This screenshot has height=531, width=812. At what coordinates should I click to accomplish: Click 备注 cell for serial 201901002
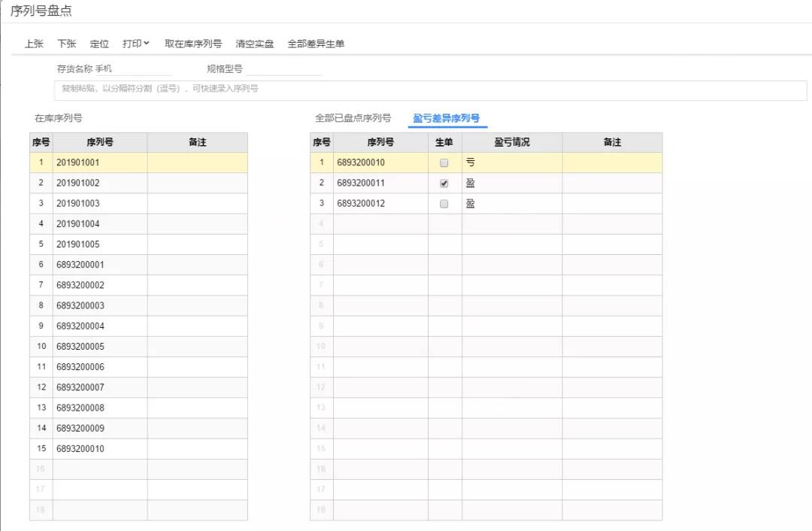pyautogui.click(x=197, y=183)
